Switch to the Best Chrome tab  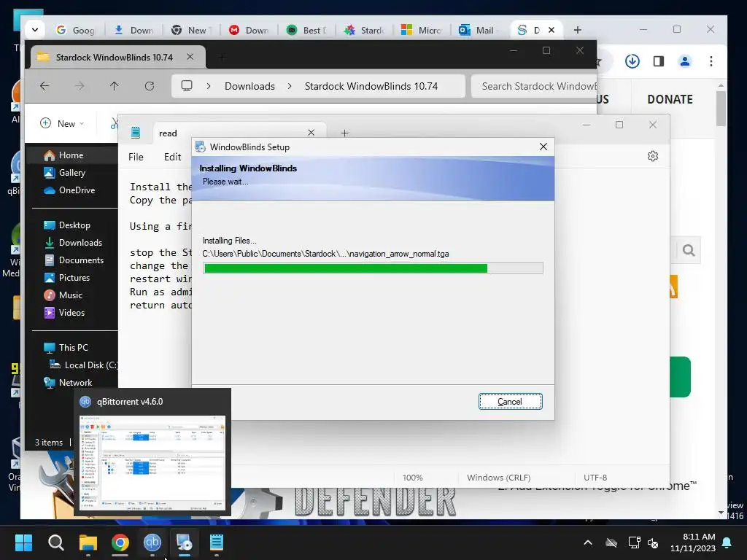(x=307, y=30)
